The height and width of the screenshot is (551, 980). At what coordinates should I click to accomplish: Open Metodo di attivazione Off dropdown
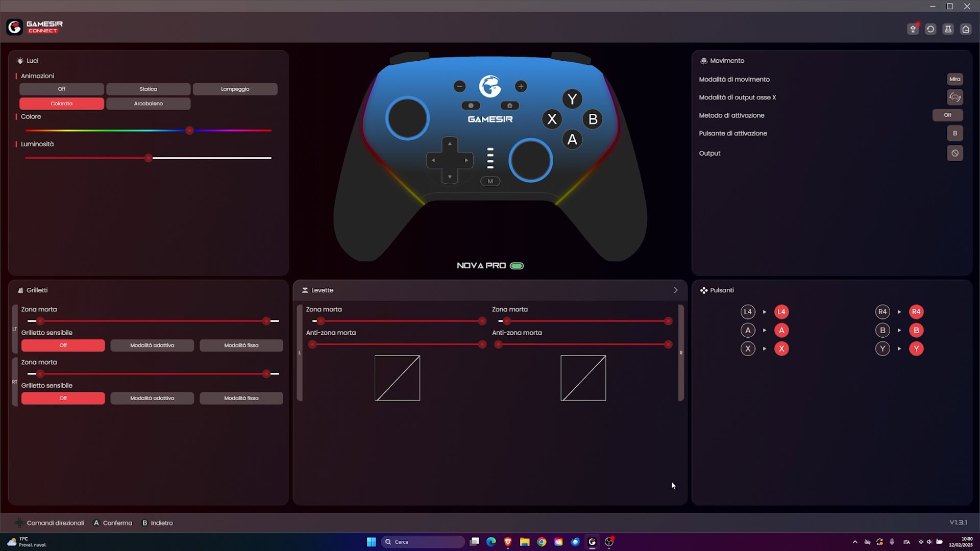click(x=947, y=115)
